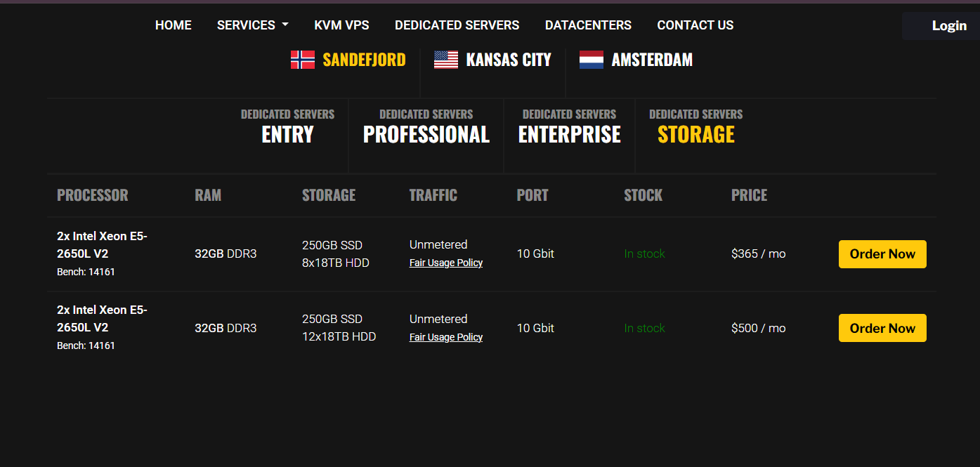Click the PORT column header

533,195
